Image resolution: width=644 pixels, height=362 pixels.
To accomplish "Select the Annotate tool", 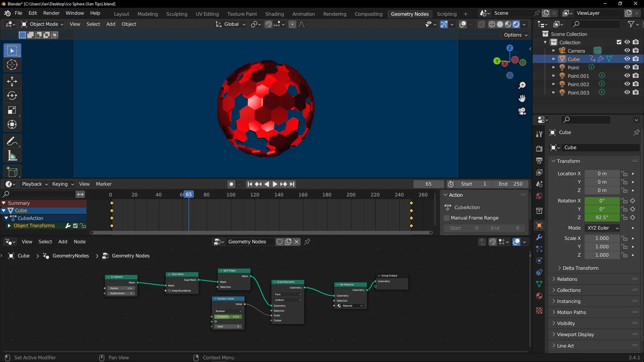I will pos(12,141).
